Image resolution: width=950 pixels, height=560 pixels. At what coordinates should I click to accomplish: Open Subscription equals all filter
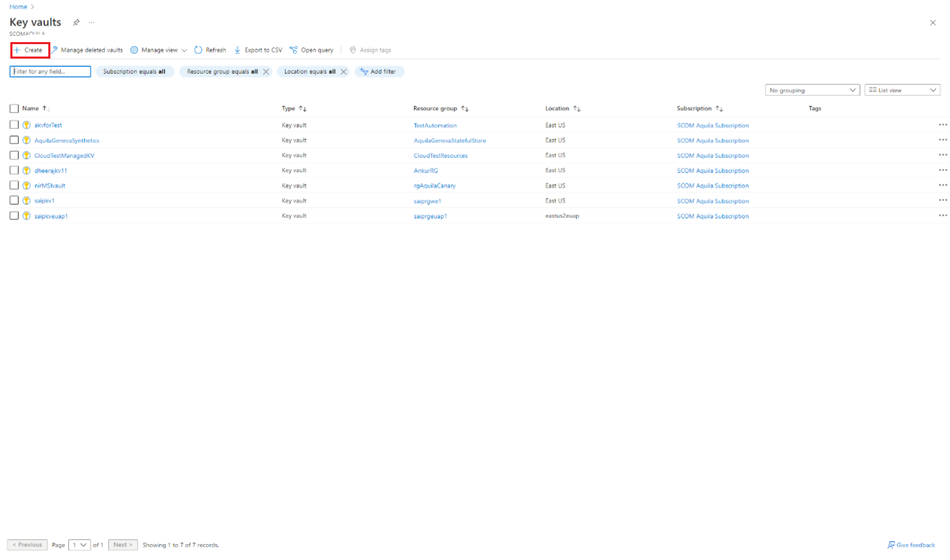pyautogui.click(x=135, y=72)
